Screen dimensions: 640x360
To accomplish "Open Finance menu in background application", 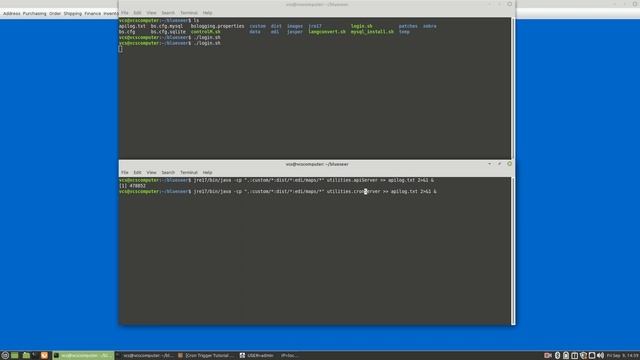I will 93,13.
